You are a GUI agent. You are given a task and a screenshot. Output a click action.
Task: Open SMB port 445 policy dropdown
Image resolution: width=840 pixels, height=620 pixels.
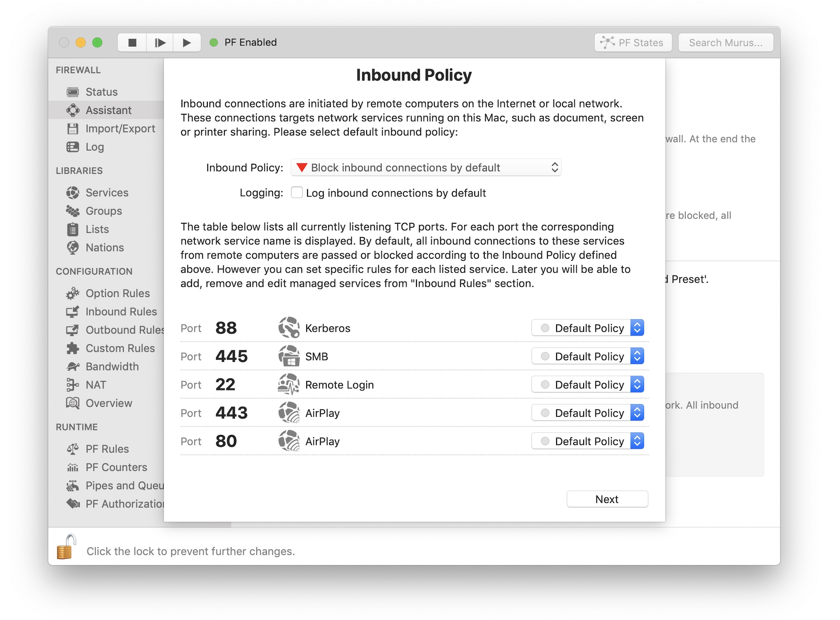(x=588, y=356)
